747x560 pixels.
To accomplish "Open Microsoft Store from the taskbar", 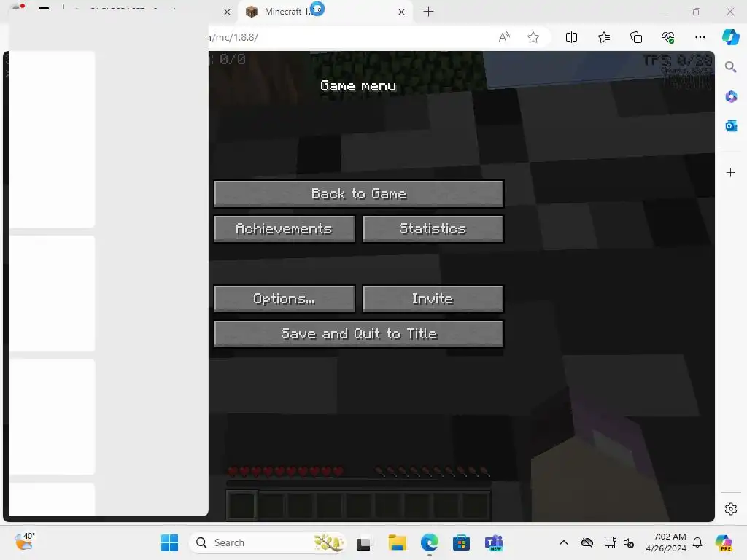I will 461,542.
